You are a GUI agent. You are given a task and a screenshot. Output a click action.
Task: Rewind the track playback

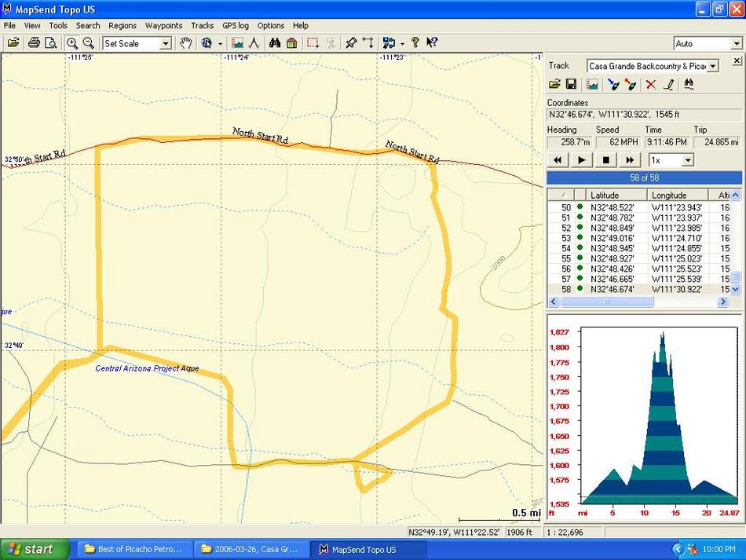558,160
